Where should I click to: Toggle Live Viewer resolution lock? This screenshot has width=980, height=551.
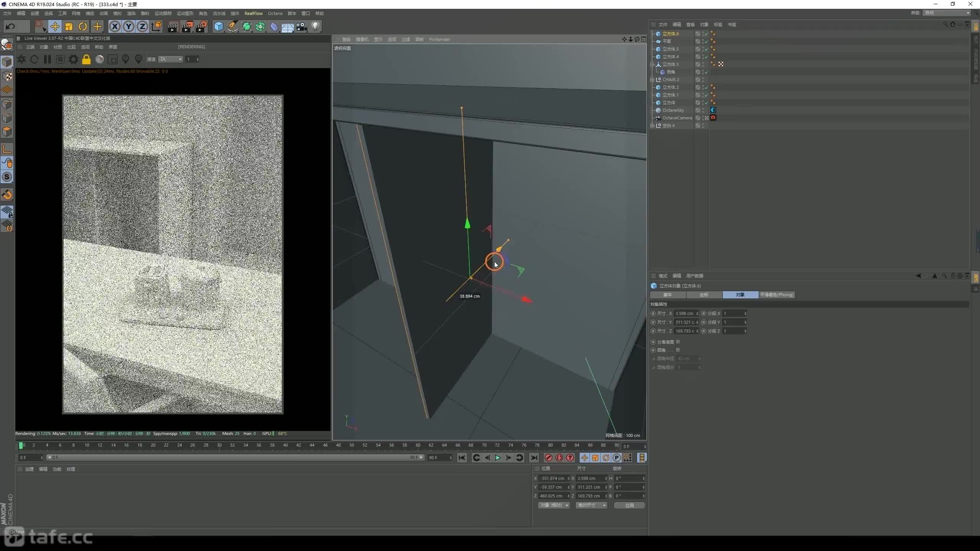pyautogui.click(x=87, y=59)
